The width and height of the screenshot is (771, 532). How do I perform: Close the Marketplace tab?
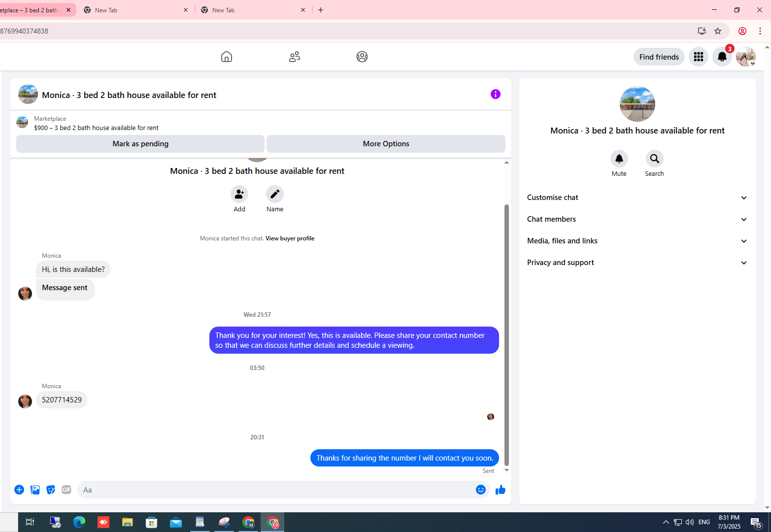tap(68, 10)
